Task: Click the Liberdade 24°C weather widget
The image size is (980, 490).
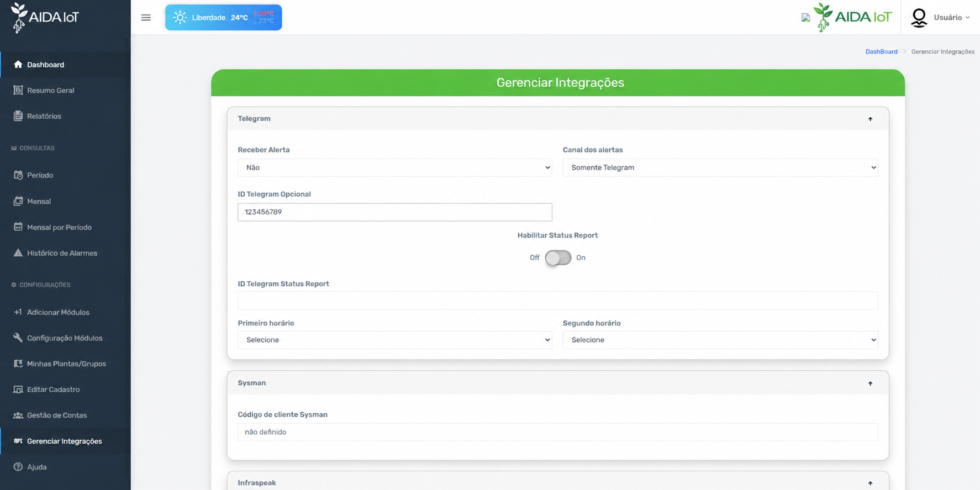Action: tap(223, 18)
